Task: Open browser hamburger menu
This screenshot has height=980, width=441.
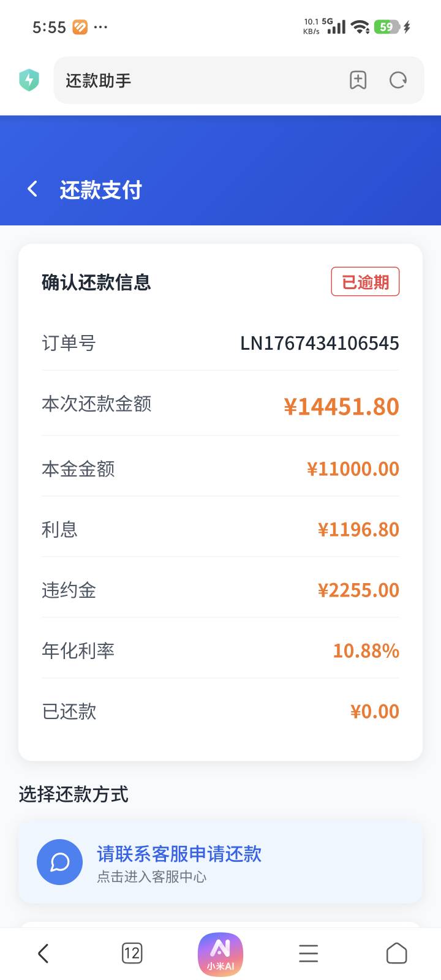Action: (308, 953)
